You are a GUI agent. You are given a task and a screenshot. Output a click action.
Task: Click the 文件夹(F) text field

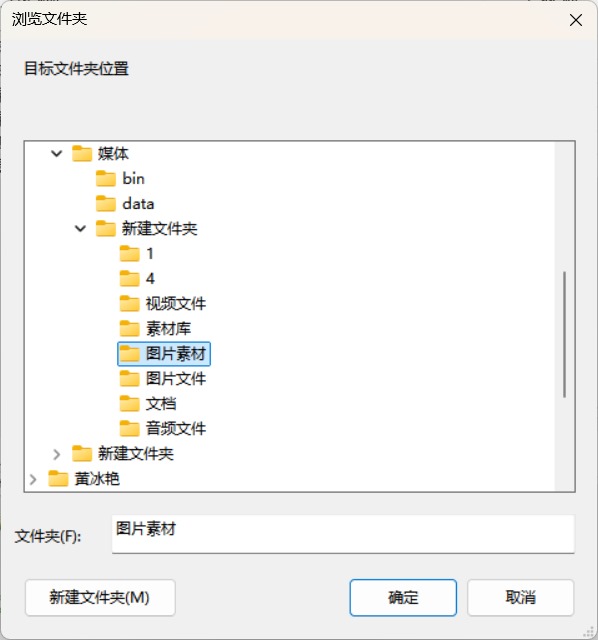(x=343, y=534)
